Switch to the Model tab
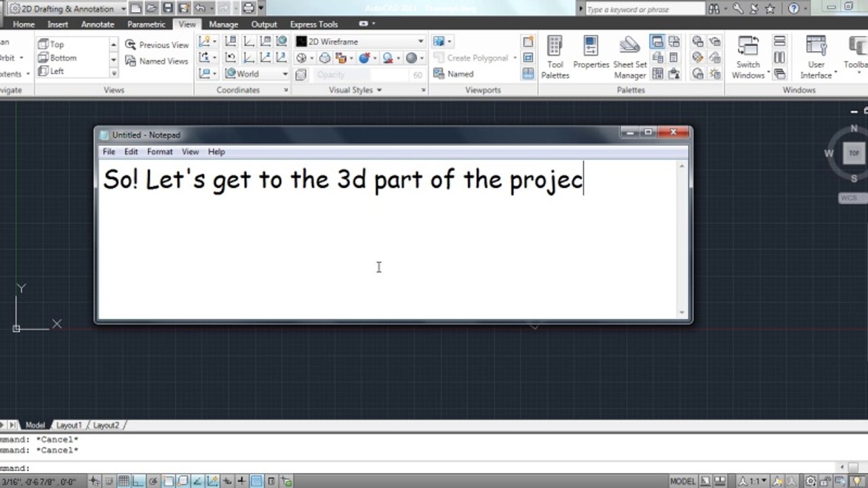The width and height of the screenshot is (868, 488). [35, 425]
